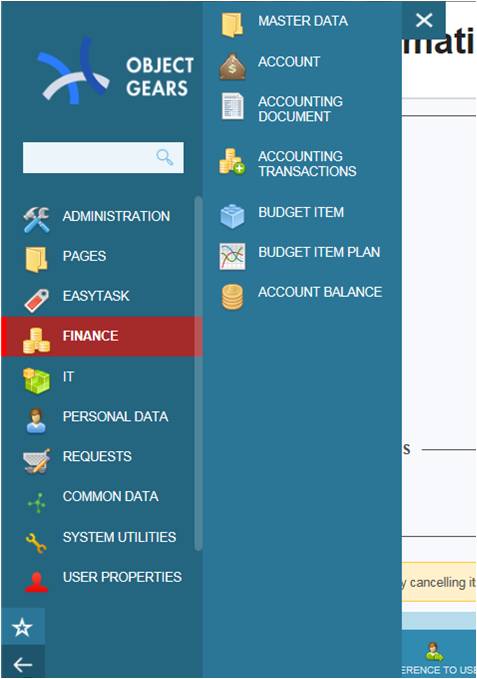
Task: Click the IT green cube icon
Action: pyautogui.click(x=36, y=381)
